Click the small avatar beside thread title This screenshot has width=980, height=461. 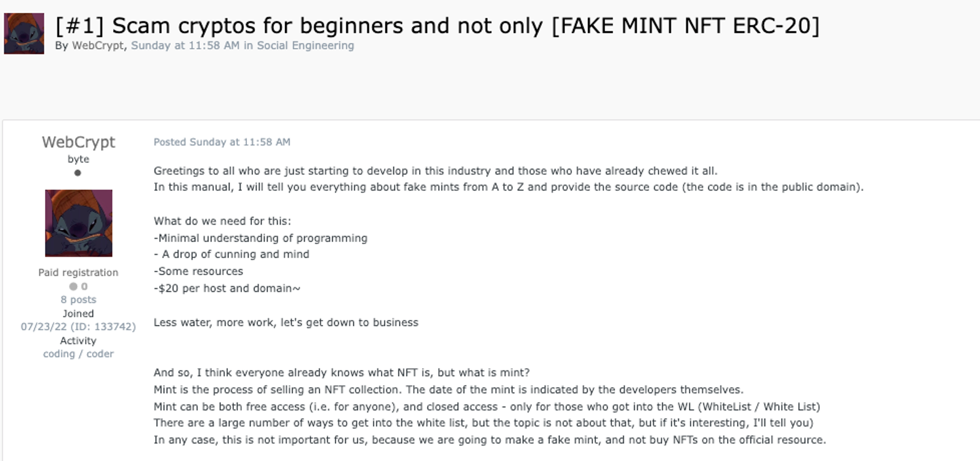coord(24,34)
